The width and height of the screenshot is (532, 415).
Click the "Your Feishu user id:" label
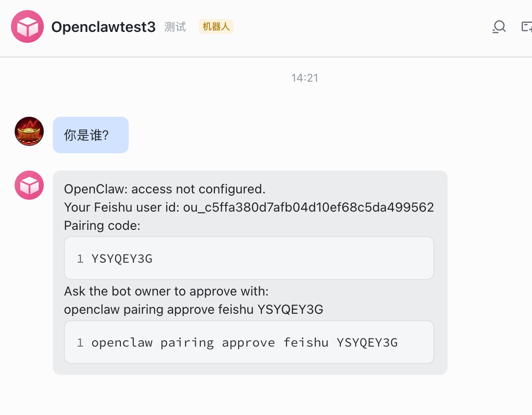point(122,207)
